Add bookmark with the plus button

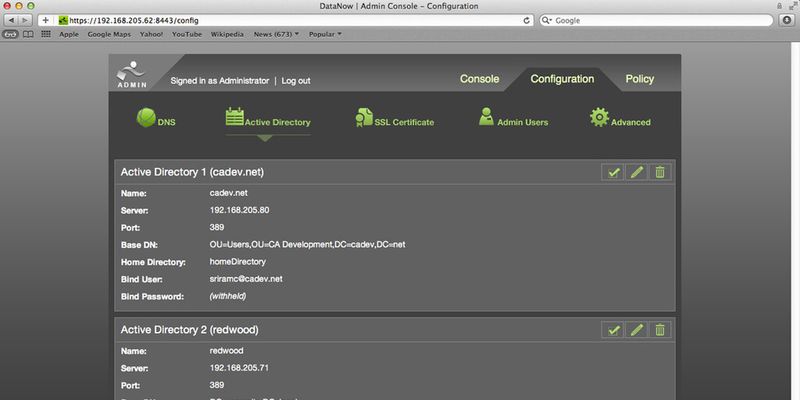(x=45, y=20)
